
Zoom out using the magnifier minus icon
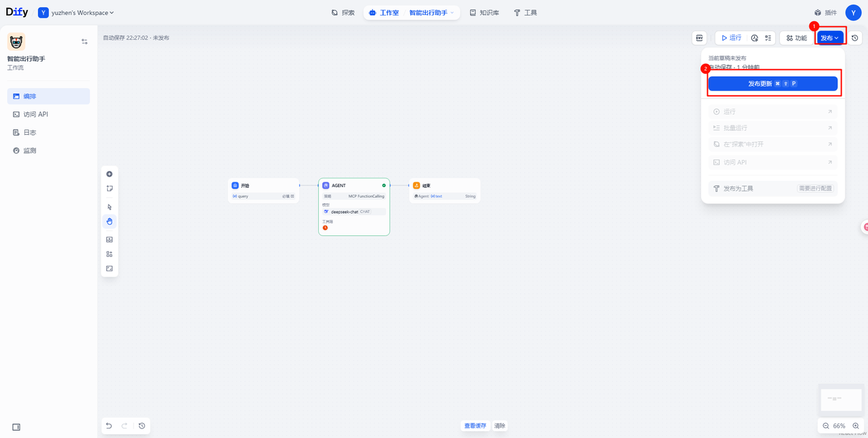tap(826, 426)
